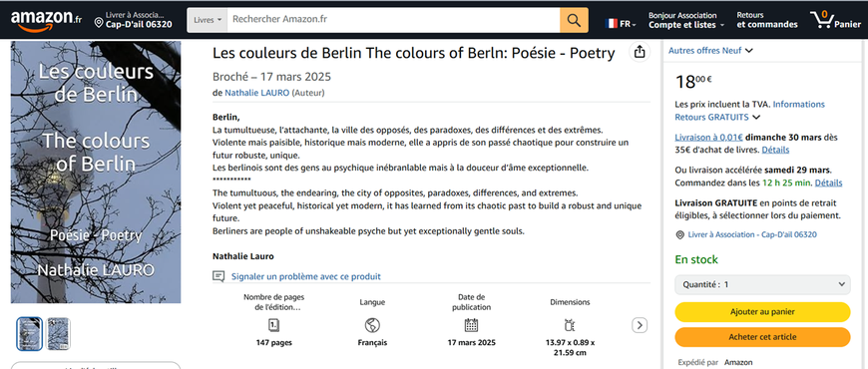Open Retours et commandes
This screenshot has height=369, width=868.
(x=767, y=20)
